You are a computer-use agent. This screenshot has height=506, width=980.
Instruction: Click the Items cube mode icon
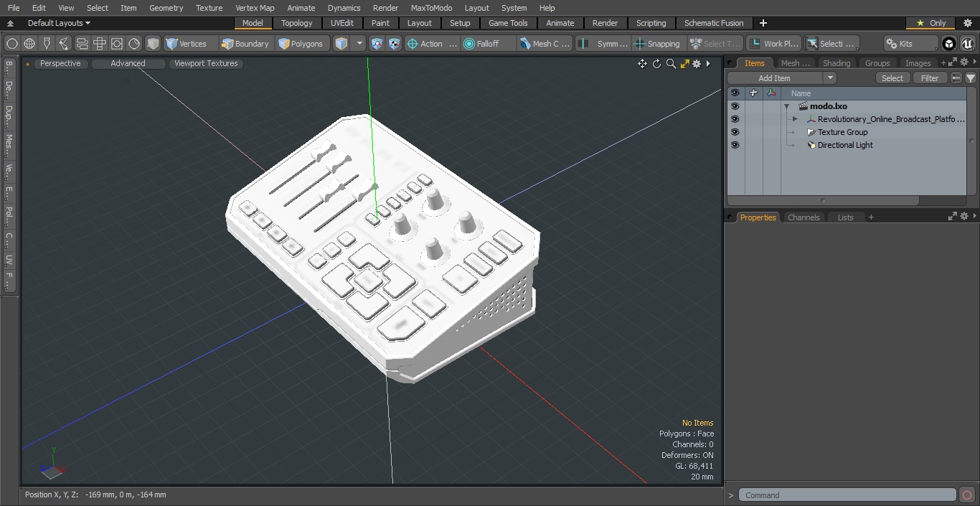click(341, 44)
